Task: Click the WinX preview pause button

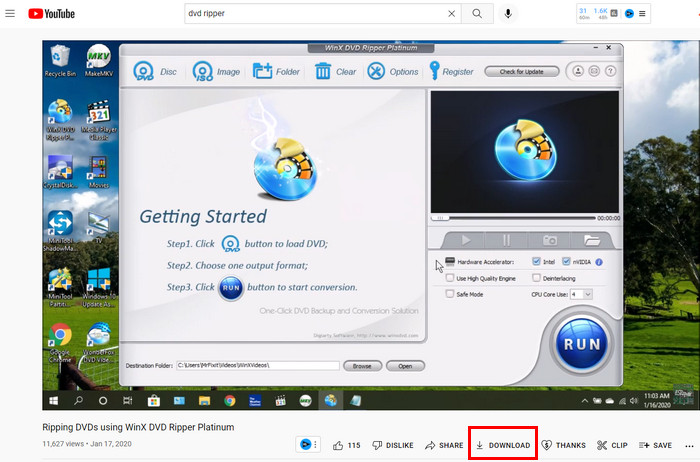Action: pyautogui.click(x=506, y=241)
